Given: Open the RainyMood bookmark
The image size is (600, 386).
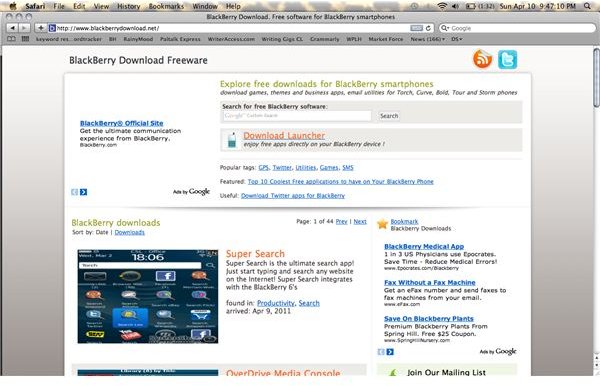Looking at the screenshot, I should [x=138, y=39].
